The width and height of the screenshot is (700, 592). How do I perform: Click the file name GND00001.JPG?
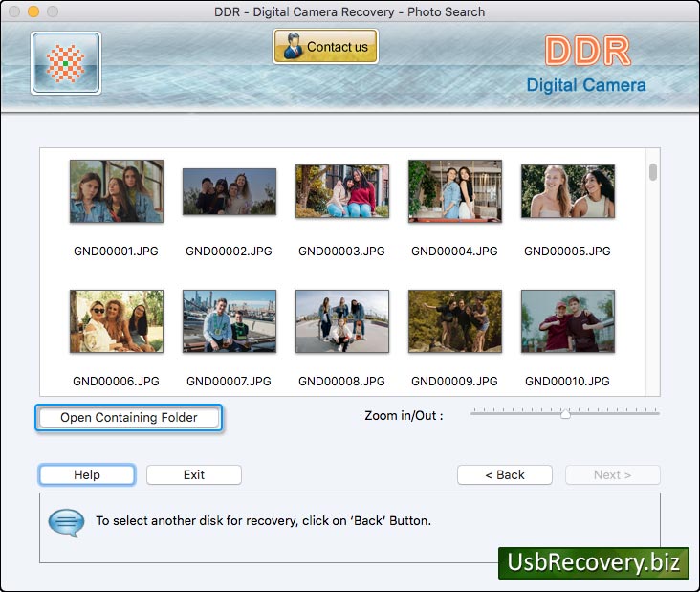(116, 251)
